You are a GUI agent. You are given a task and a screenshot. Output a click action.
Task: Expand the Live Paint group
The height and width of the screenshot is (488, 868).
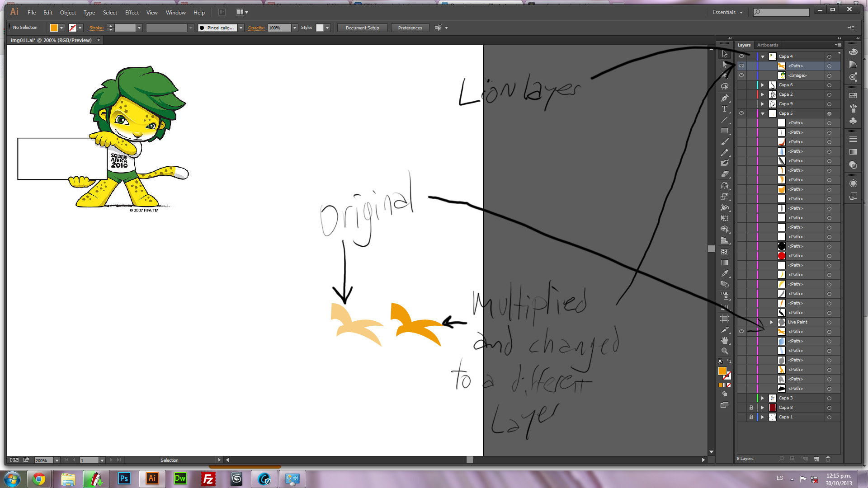tap(772, 322)
